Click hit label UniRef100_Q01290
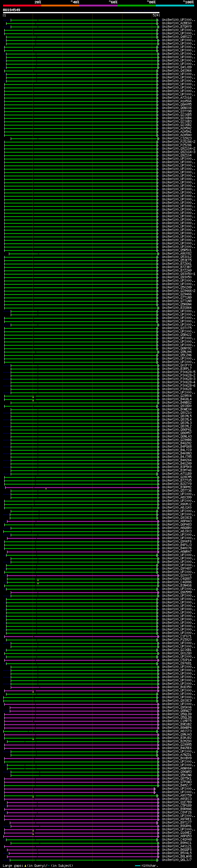The height and width of the screenshot is (868, 197). pos(177,653)
